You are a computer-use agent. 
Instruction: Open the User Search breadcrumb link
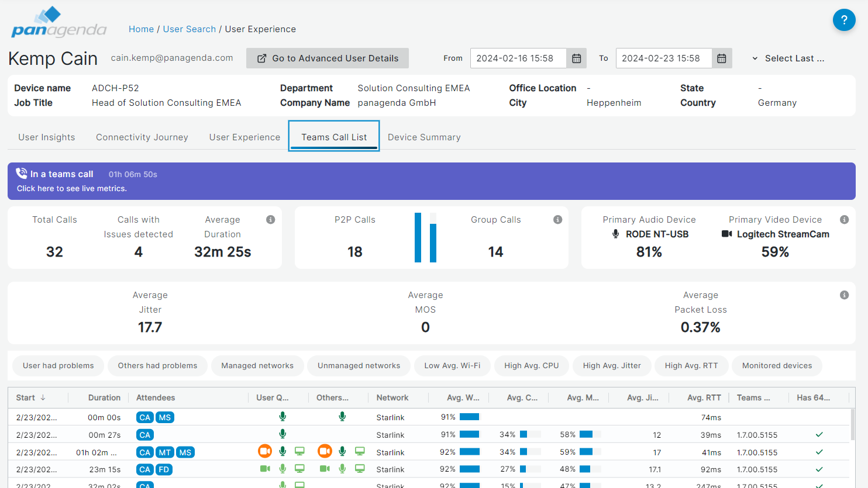(x=190, y=29)
